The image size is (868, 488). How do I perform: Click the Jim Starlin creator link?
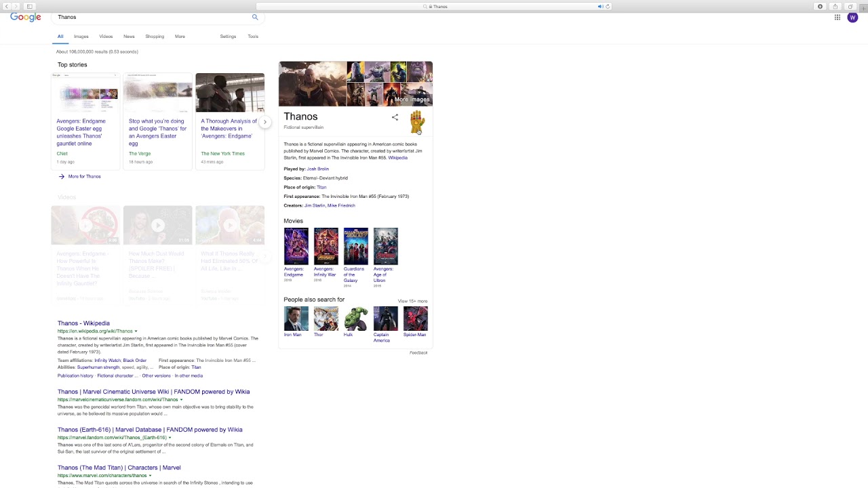click(315, 205)
